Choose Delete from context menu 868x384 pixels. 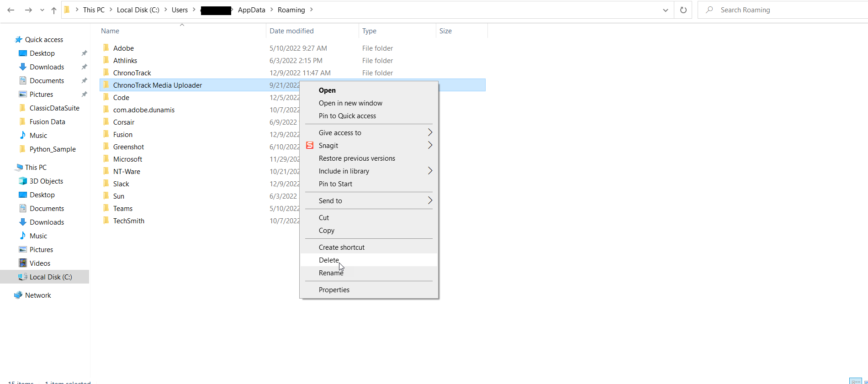[x=369, y=260]
